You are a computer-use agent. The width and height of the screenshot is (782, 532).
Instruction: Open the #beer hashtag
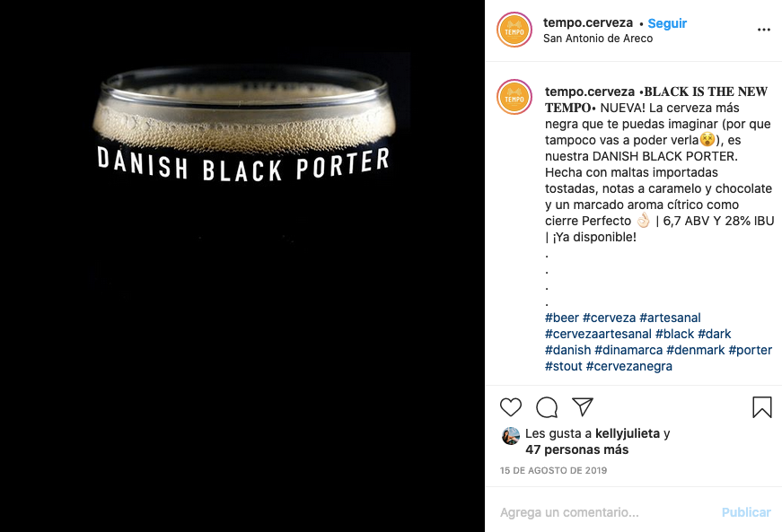pyautogui.click(x=561, y=318)
